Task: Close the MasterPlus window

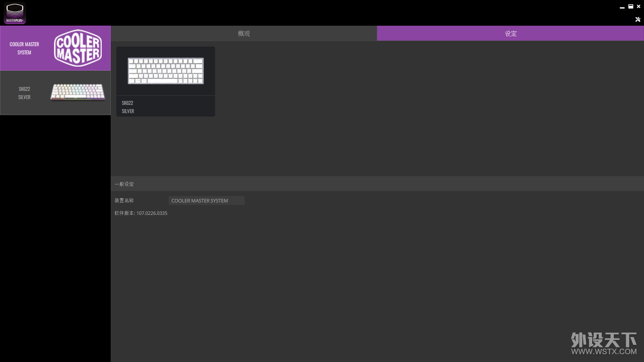Action: [638, 6]
